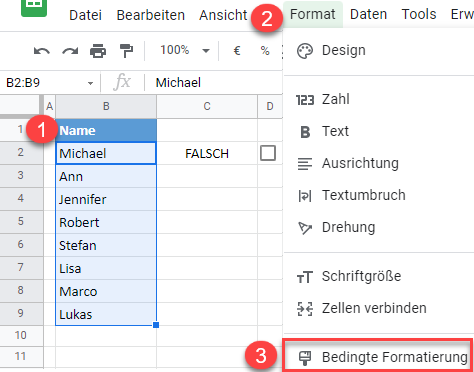Select column B header
474x372 pixels.
[x=106, y=107]
